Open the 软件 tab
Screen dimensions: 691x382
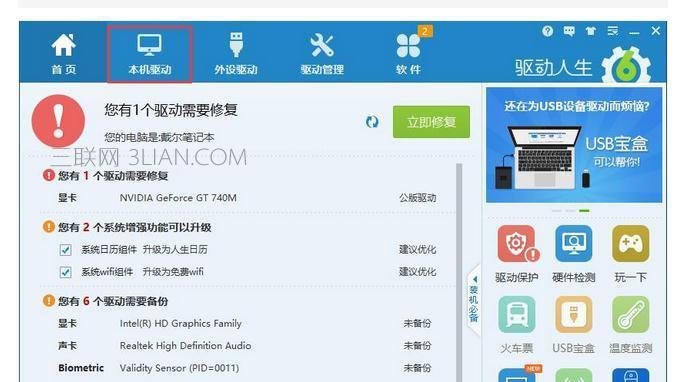[408, 54]
